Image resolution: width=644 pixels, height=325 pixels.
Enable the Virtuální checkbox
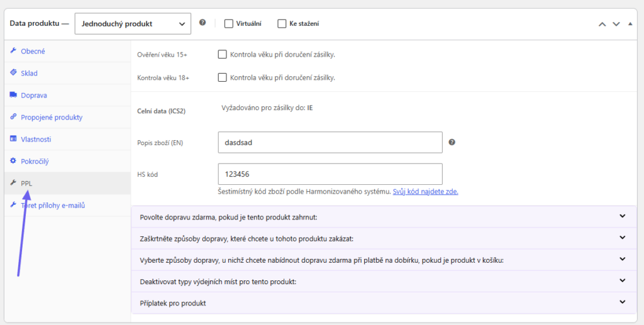229,24
